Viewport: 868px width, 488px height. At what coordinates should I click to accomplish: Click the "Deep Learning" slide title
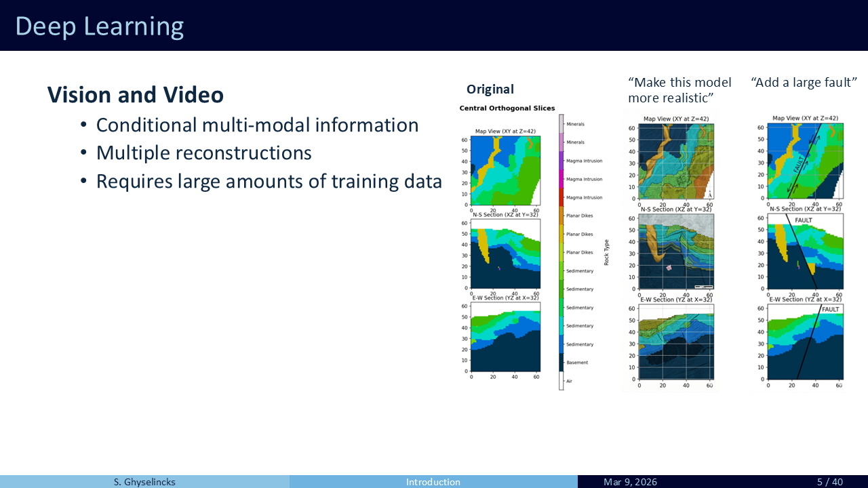(100, 26)
